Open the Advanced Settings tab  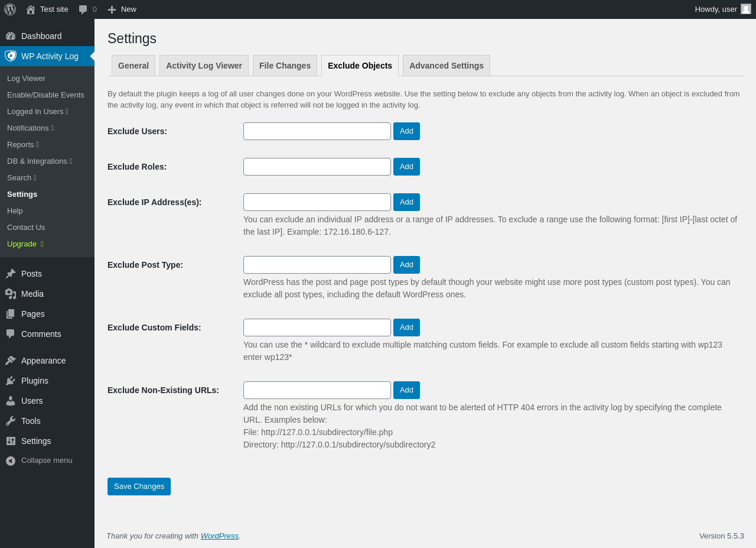(447, 66)
